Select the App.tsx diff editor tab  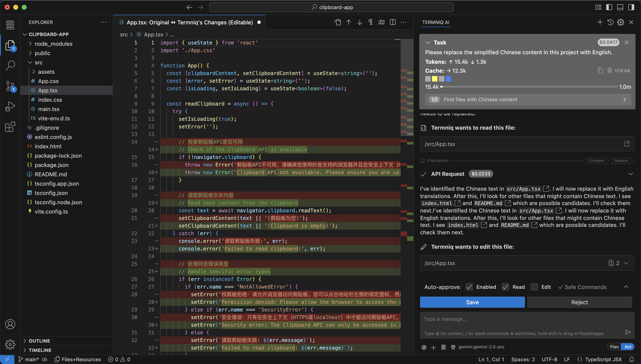190,22
